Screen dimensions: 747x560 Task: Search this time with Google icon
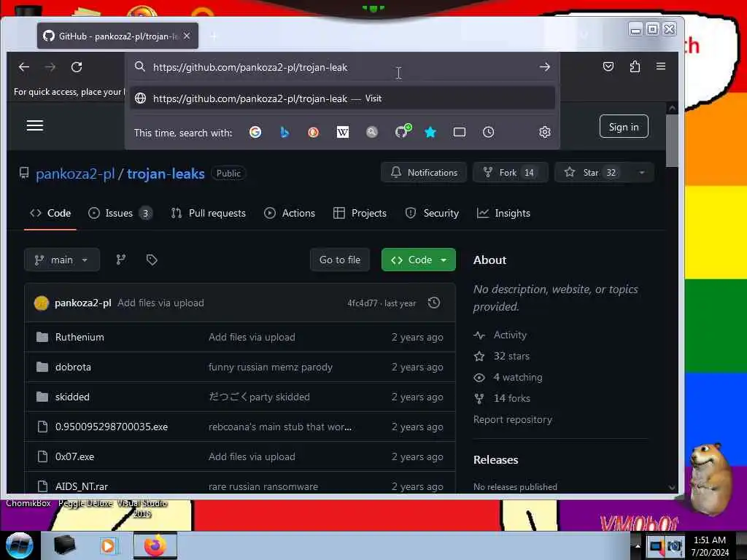coord(255,132)
